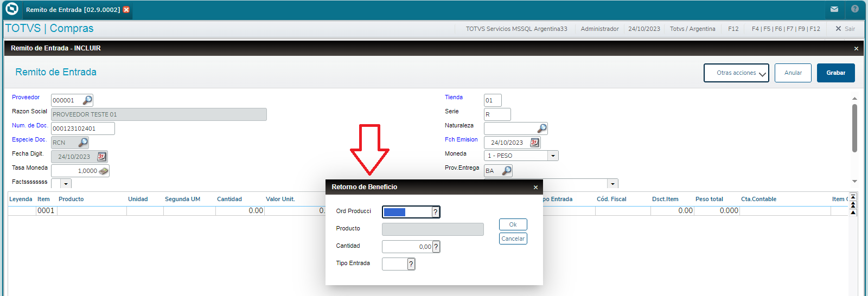Click the Grabar button

[x=835, y=73]
